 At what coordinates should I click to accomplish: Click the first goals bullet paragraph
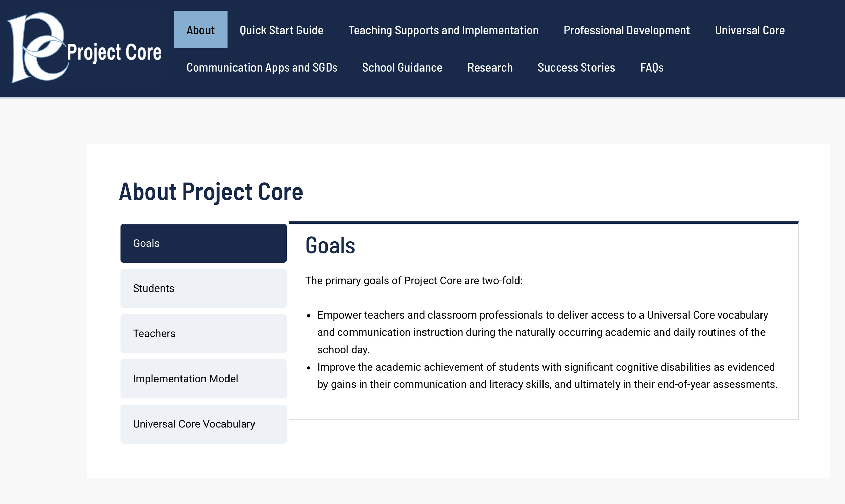(542, 332)
